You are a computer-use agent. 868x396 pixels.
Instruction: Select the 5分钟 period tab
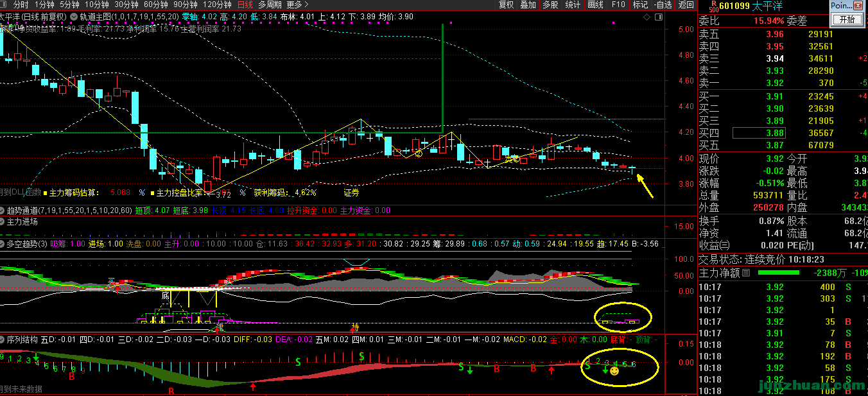coord(70,4)
